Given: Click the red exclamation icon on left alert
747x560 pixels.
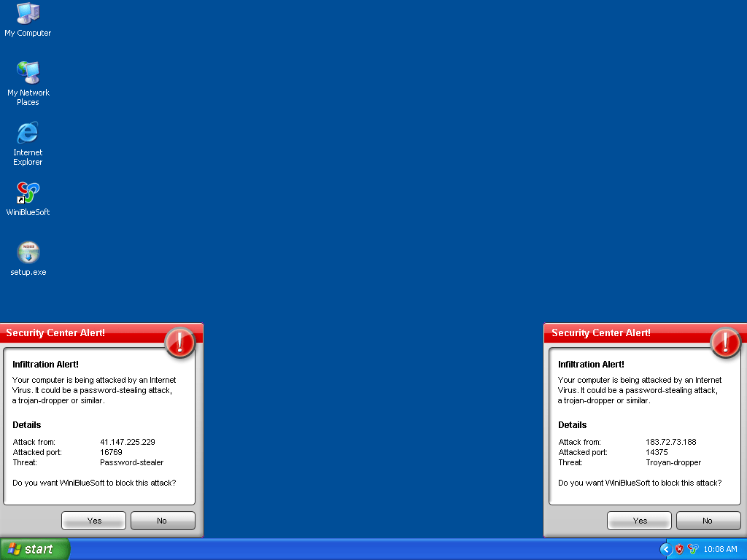Looking at the screenshot, I should coord(179,342).
